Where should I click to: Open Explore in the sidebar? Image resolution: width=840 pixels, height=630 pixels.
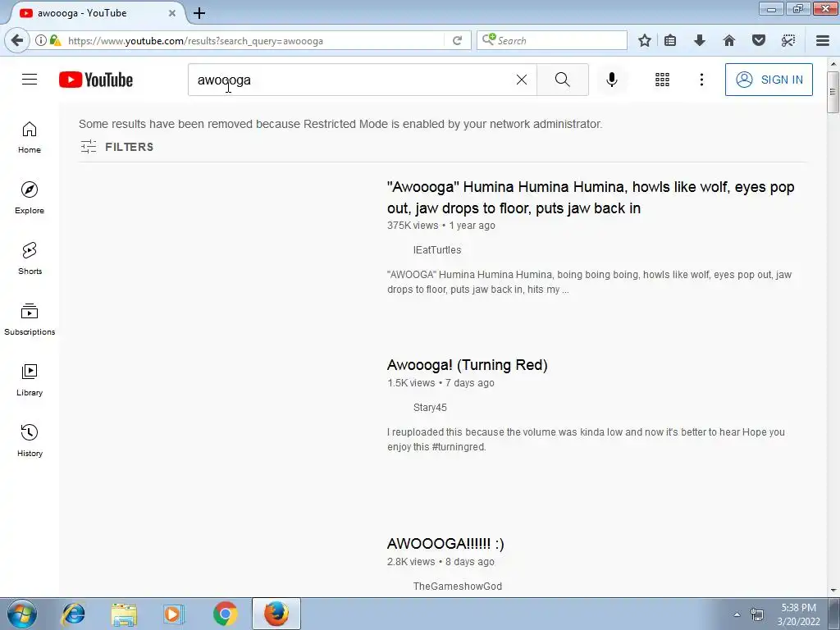point(30,198)
